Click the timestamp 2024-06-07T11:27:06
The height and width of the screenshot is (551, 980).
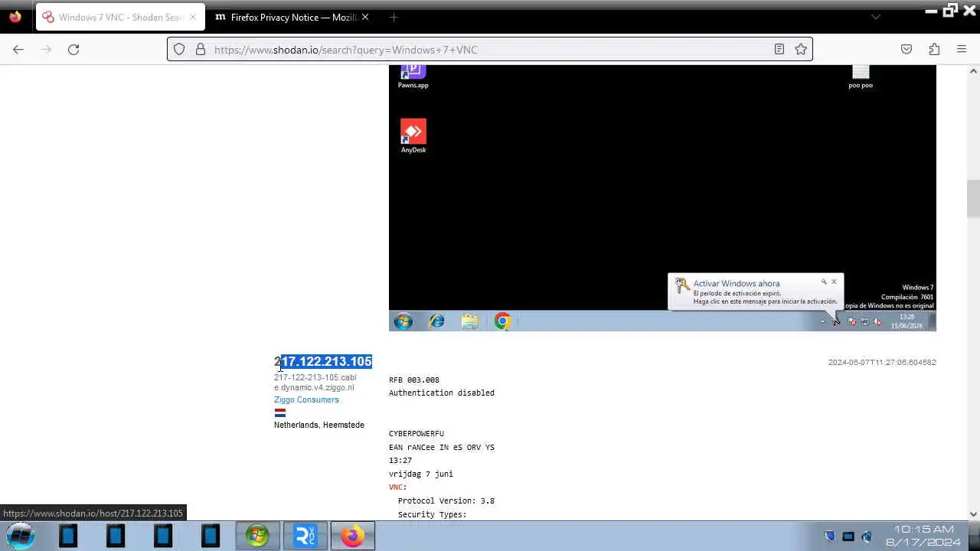[x=882, y=362]
